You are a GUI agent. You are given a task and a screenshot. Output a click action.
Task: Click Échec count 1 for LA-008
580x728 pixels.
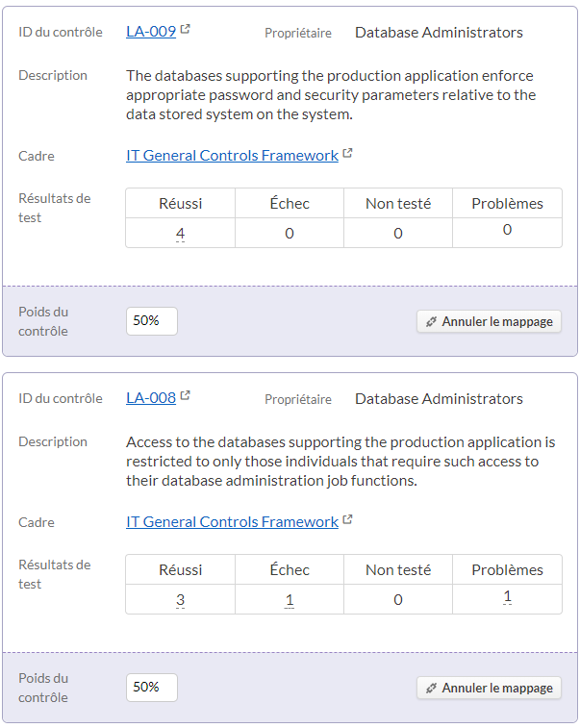tap(290, 599)
